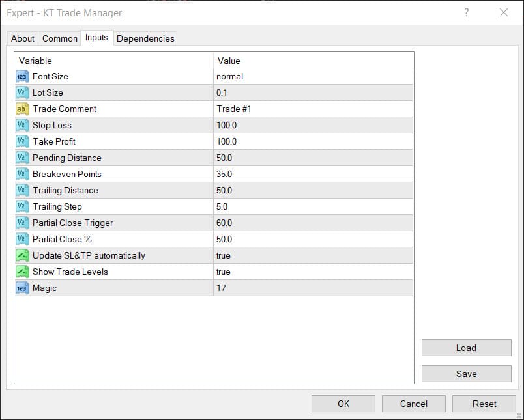Edit the Trade Comment value Trade #1
The image size is (524, 420).
(313, 109)
